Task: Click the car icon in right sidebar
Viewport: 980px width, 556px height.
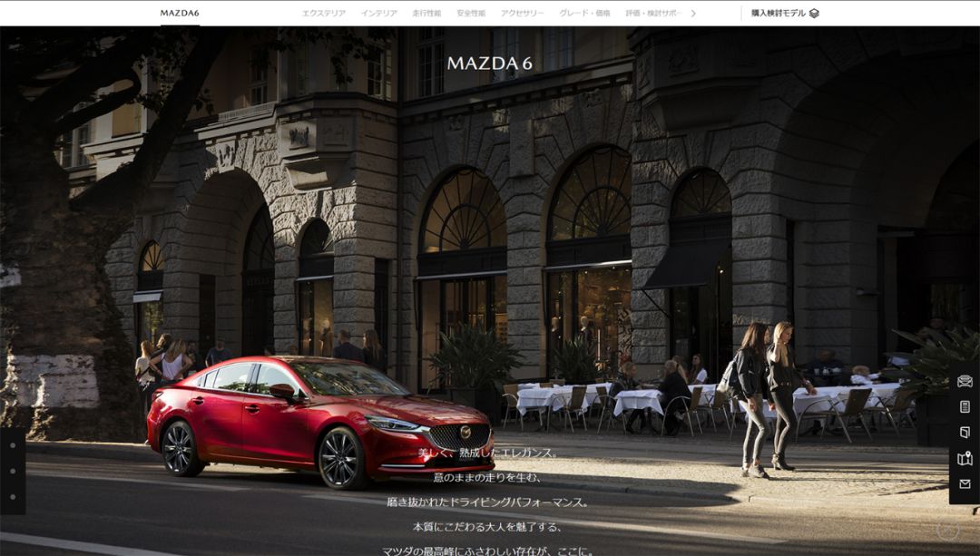Action: [x=965, y=381]
